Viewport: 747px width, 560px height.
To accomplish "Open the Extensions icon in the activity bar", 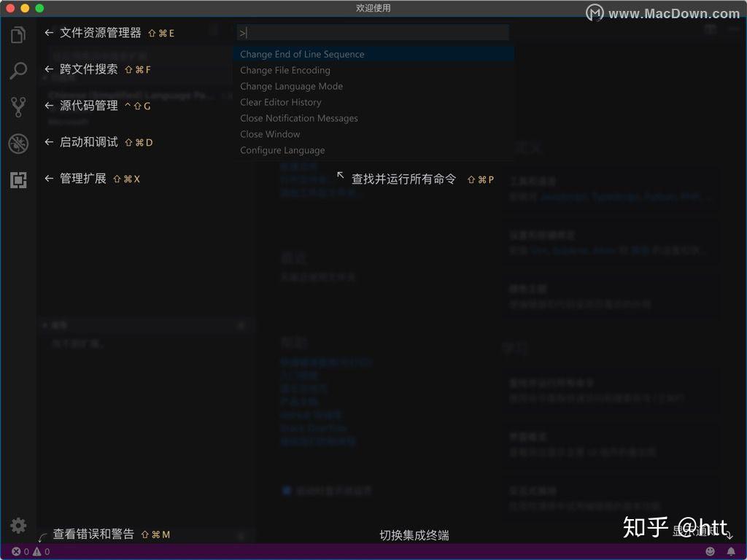I will click(18, 180).
